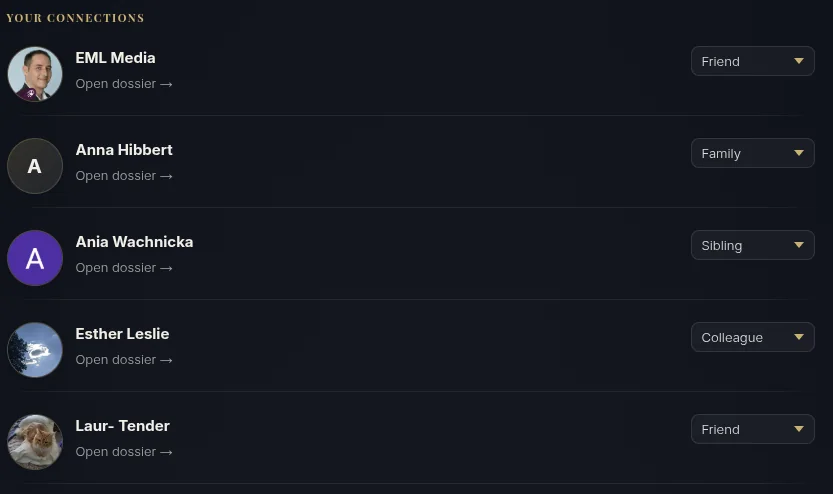Open the Friend relationship dropdown for EML Media

click(752, 61)
